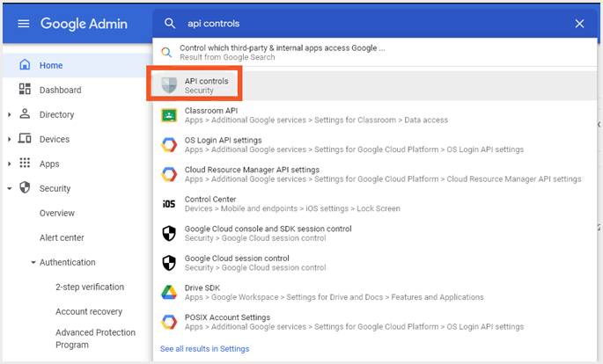Open Google Cloud session control result
Viewport: 603px width, 364px height.
click(x=375, y=263)
